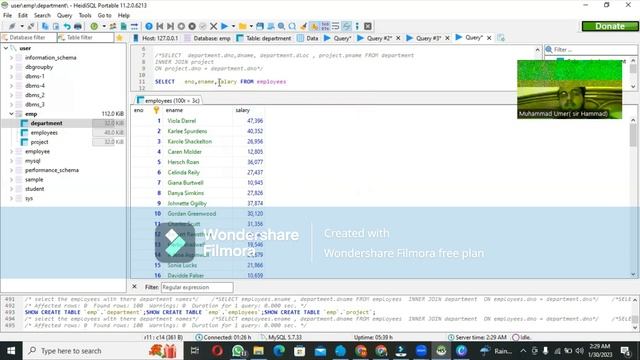Click the ename column header

[x=198, y=110]
